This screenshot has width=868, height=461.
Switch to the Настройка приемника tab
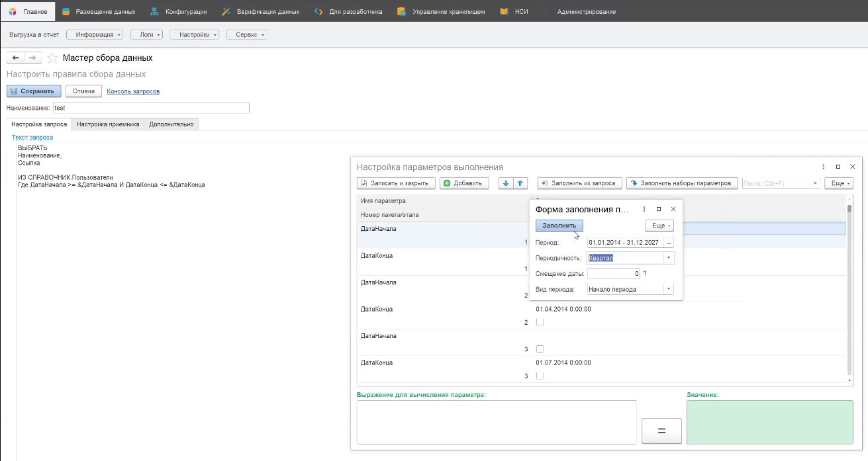108,124
